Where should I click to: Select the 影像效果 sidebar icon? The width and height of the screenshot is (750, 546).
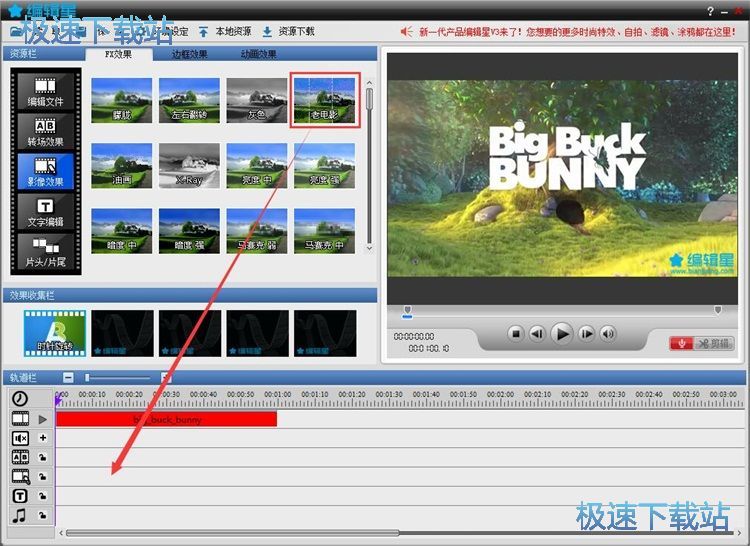click(x=45, y=172)
